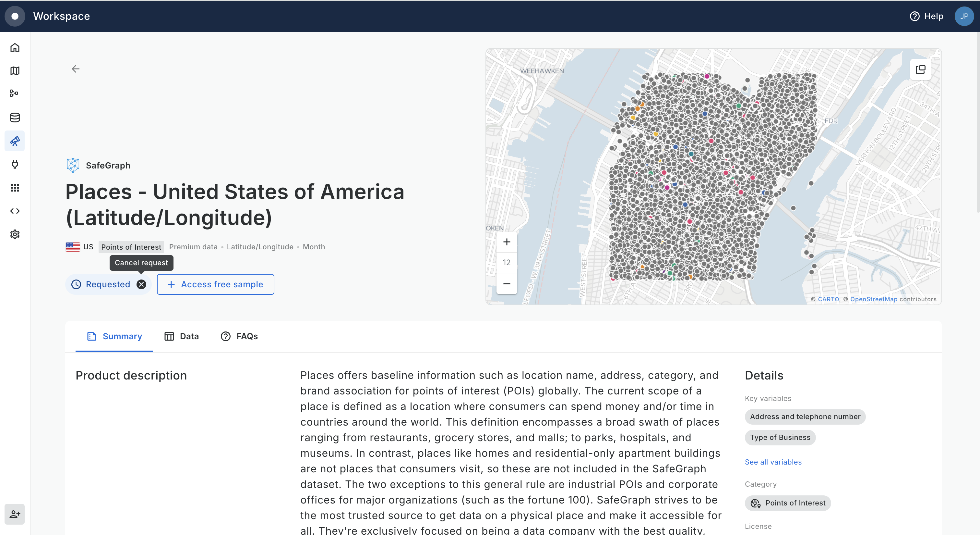This screenshot has width=980, height=535.
Task: Open See all variables link
Action: 773,462
